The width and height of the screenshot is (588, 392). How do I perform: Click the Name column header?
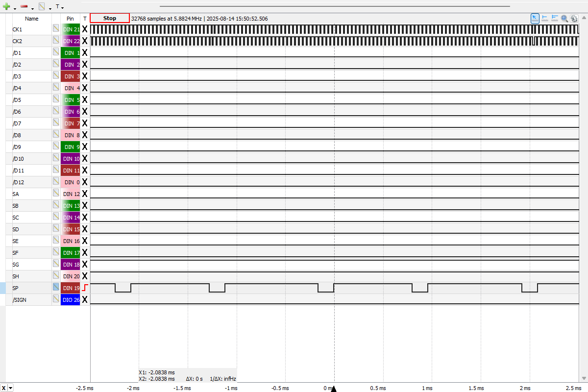pos(31,19)
